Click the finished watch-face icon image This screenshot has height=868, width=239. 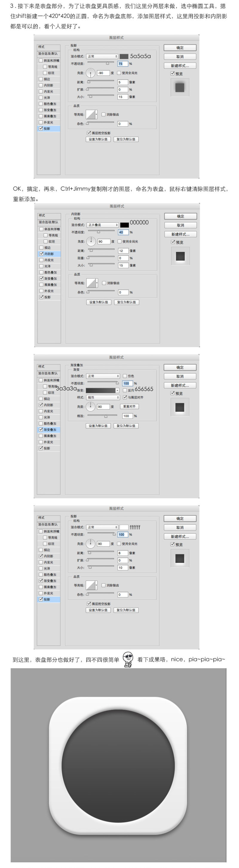point(118,765)
